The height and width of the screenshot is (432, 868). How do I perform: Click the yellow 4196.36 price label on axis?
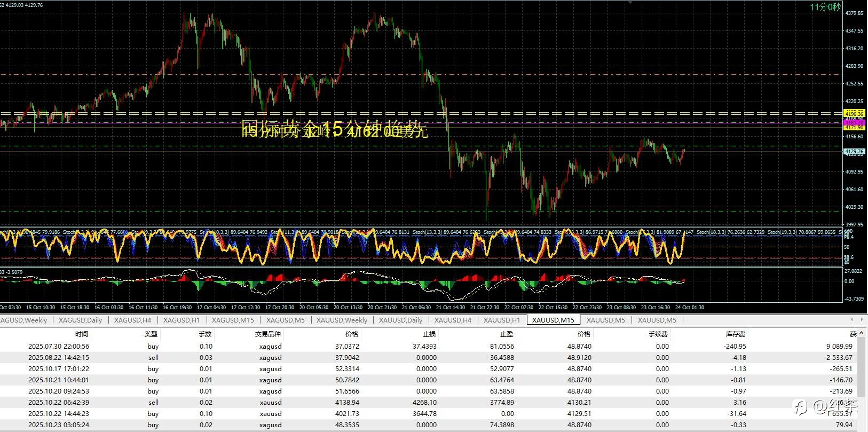[854, 113]
